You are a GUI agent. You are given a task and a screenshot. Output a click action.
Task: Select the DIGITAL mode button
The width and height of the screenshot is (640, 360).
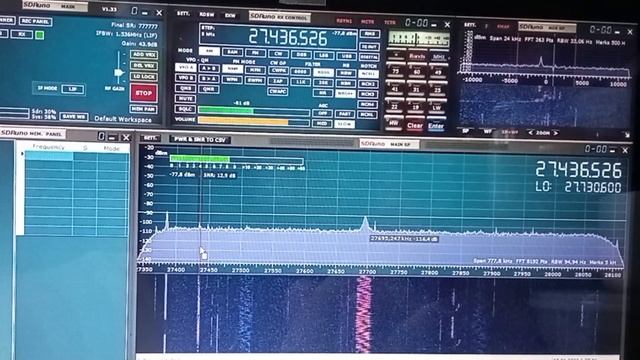[369, 57]
